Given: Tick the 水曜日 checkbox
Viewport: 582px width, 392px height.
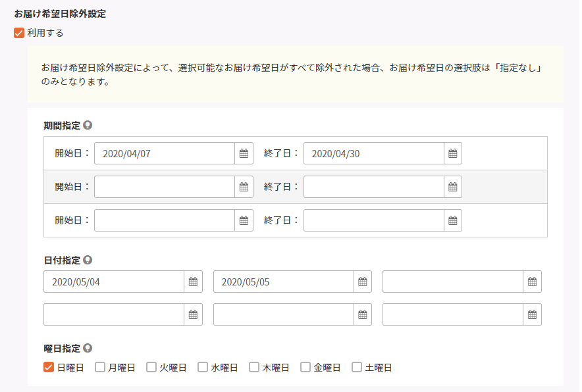Looking at the screenshot, I should click(203, 367).
